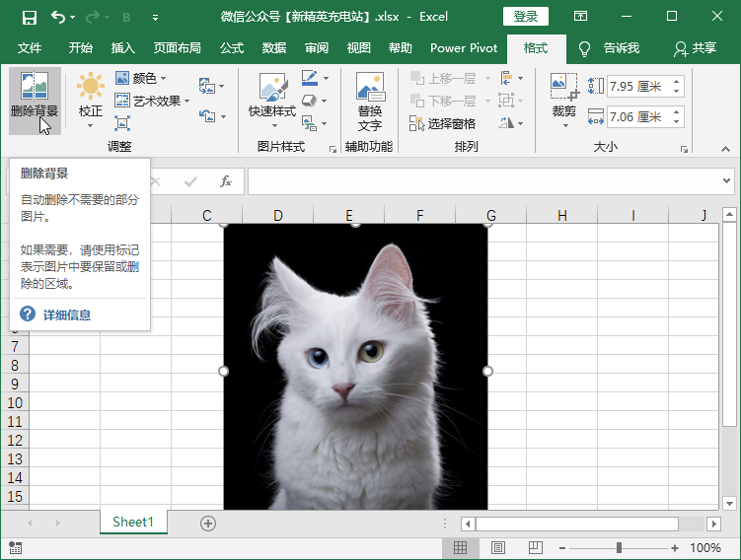Click the 告诉我 search lightbulb
Image resolution: width=741 pixels, height=560 pixels.
(x=584, y=48)
